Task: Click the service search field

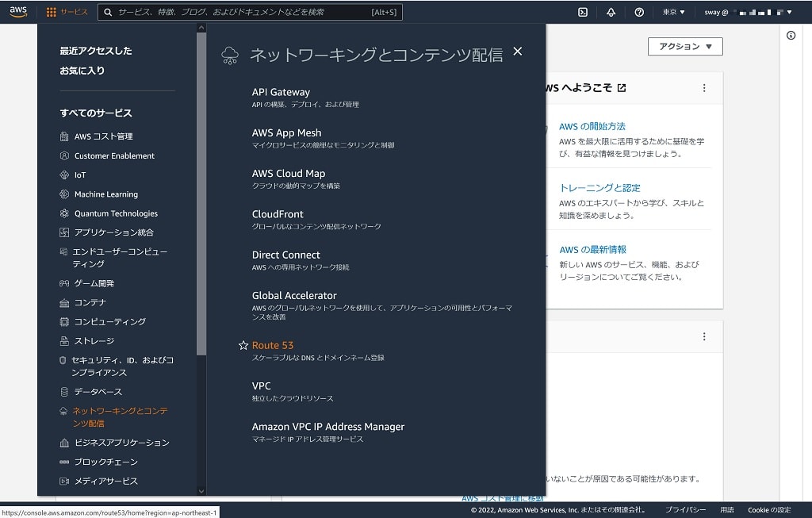Action: [x=250, y=12]
